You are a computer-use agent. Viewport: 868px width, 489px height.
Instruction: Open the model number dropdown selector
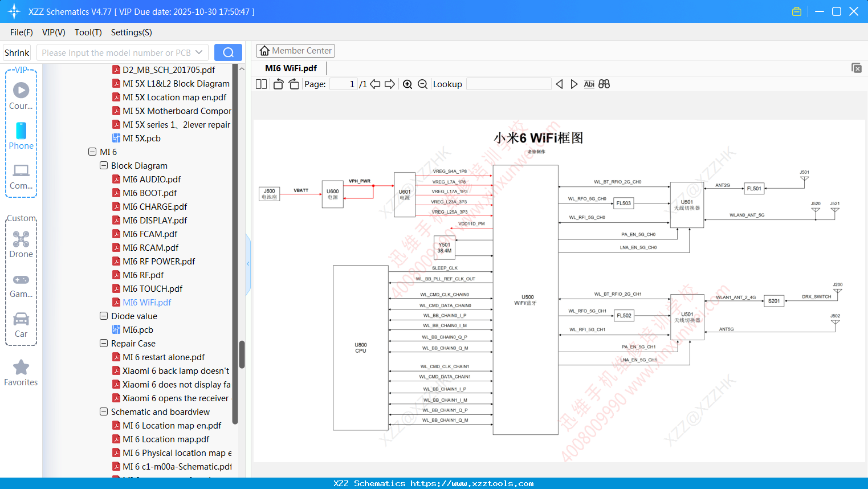tap(199, 52)
